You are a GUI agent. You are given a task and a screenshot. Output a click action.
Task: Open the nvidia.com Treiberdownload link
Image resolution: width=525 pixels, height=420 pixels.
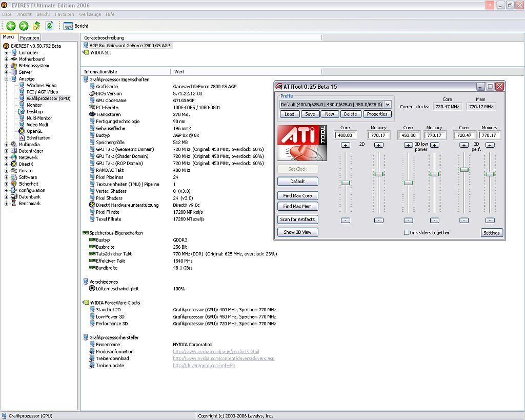point(224,358)
